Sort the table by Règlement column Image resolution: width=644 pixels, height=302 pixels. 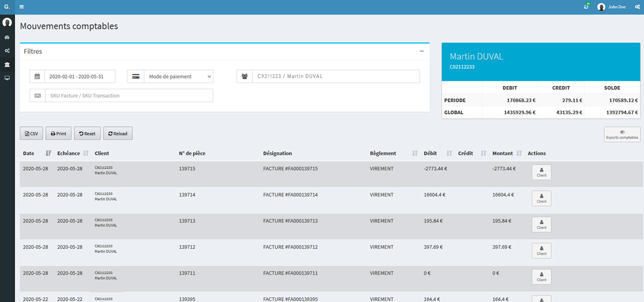[415, 154]
